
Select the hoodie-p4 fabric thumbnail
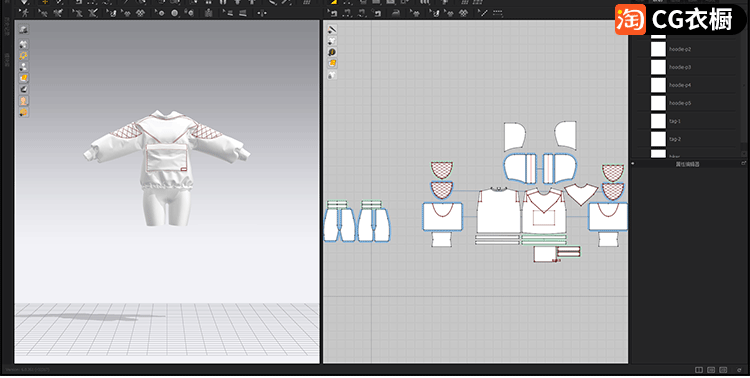(x=658, y=85)
